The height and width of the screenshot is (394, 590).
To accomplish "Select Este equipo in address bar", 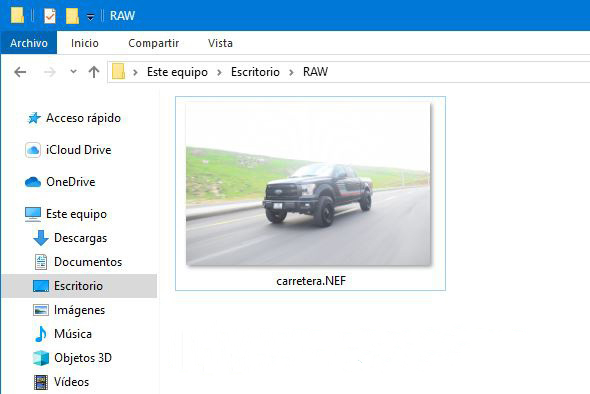I will coord(177,72).
